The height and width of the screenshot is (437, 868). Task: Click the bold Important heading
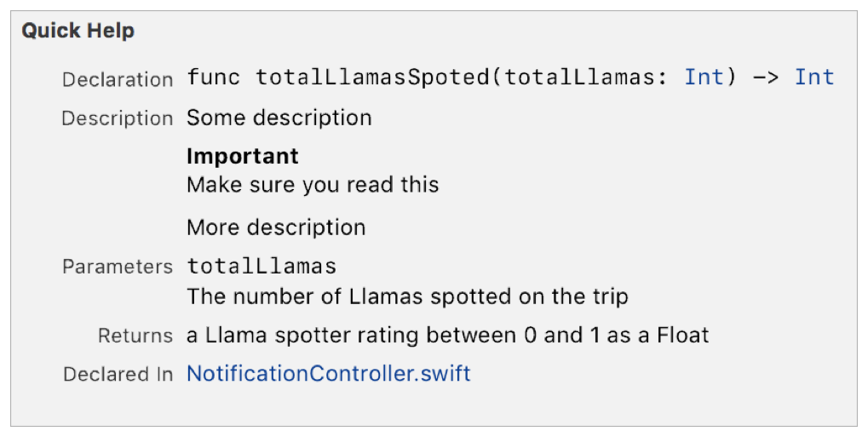pos(243,157)
